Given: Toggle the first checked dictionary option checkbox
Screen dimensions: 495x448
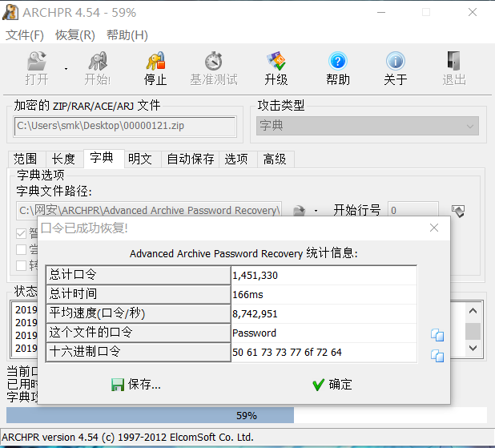Looking at the screenshot, I should [21, 234].
